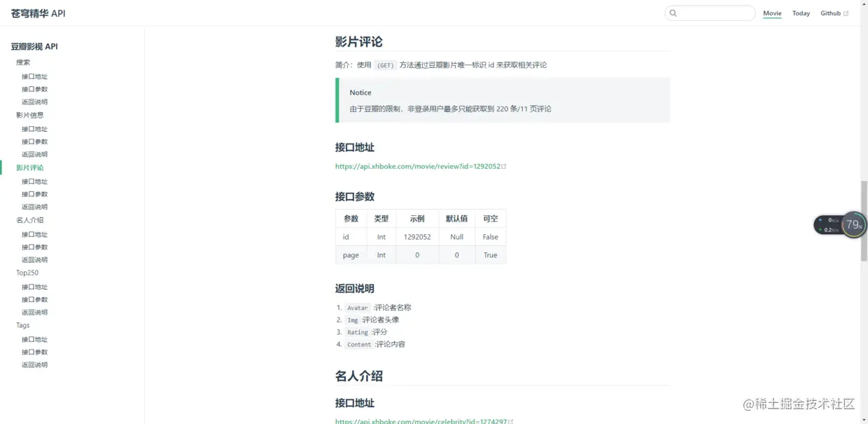Click the Content code tag in the list
This screenshot has height=424, width=868.
[359, 345]
